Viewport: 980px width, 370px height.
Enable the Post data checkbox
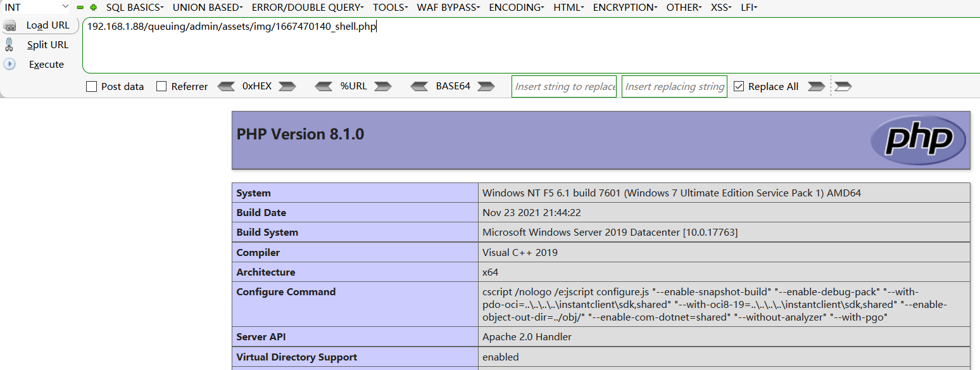click(x=91, y=86)
